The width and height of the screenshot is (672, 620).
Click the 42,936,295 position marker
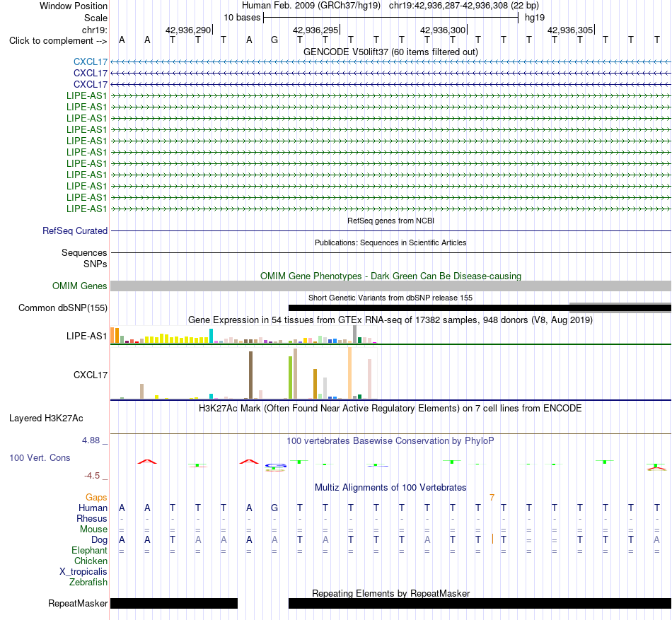[x=315, y=30]
